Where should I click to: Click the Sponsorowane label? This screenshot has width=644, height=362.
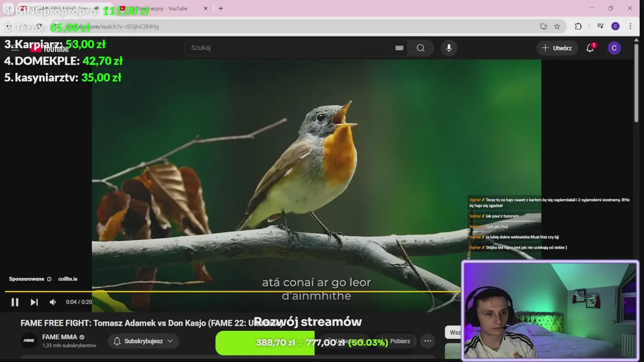pos(27,279)
